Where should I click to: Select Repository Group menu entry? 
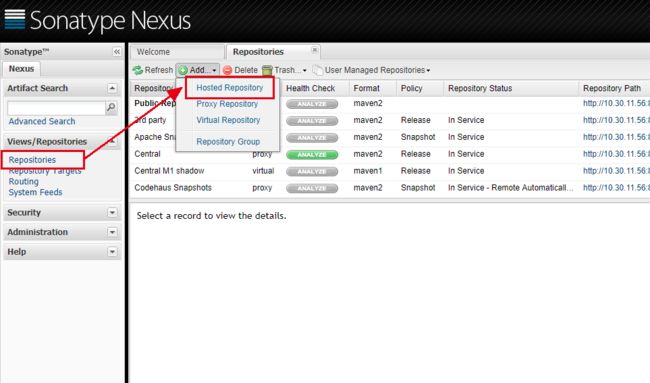228,141
